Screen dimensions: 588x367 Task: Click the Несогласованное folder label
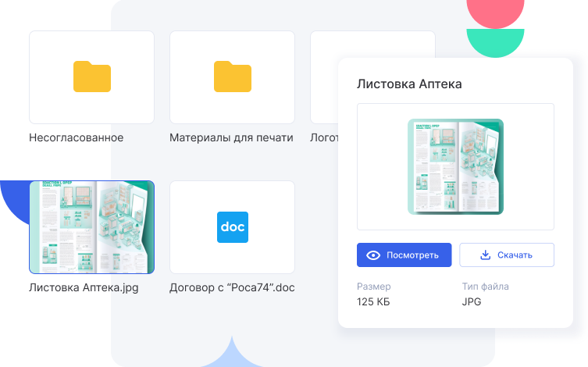coord(77,137)
